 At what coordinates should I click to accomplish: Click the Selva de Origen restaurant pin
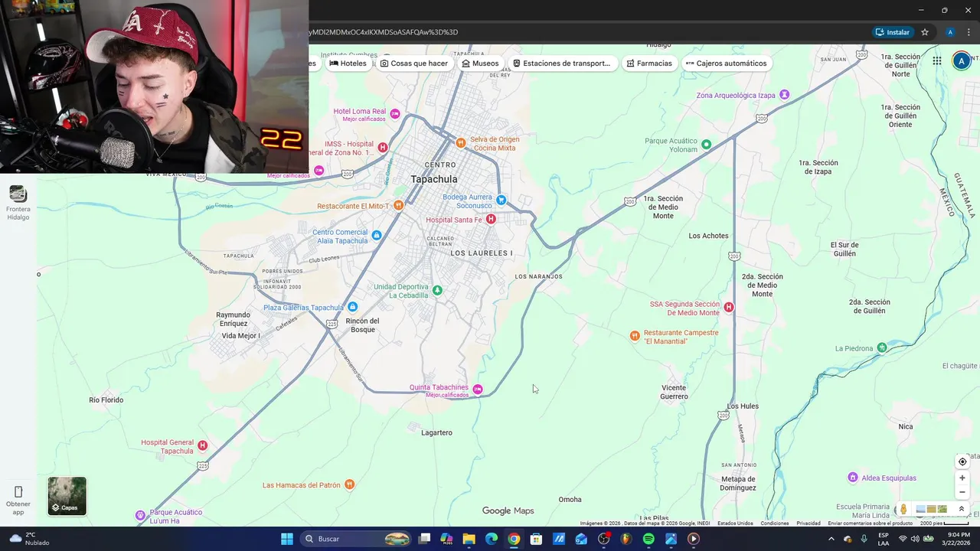click(x=461, y=142)
